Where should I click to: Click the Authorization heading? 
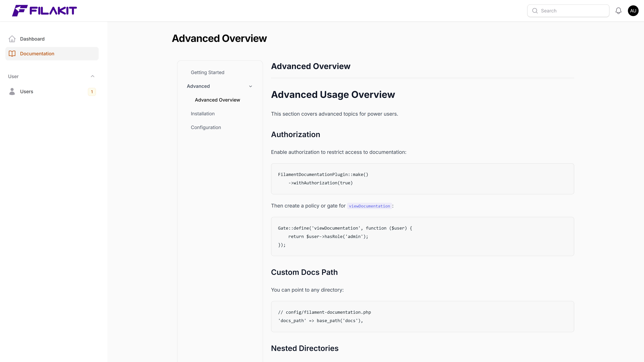(x=296, y=134)
